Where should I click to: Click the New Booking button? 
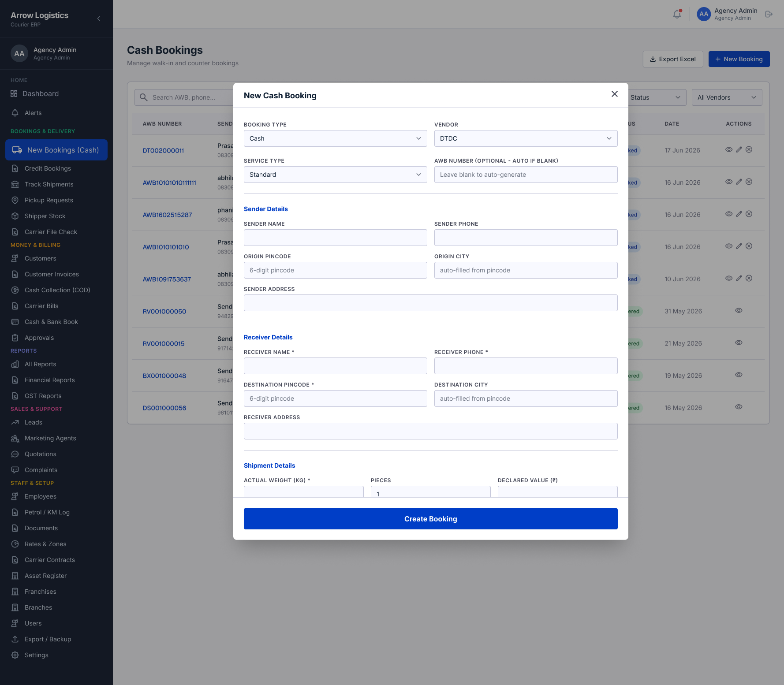pyautogui.click(x=739, y=59)
